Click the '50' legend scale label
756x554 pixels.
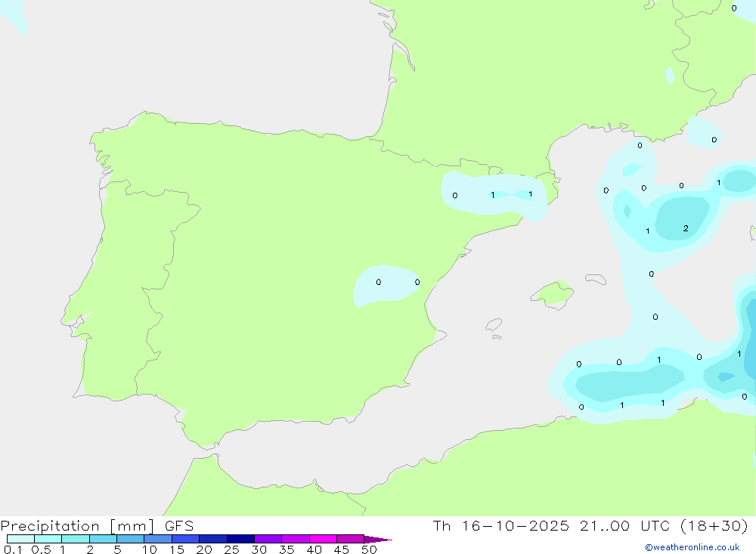(x=369, y=549)
